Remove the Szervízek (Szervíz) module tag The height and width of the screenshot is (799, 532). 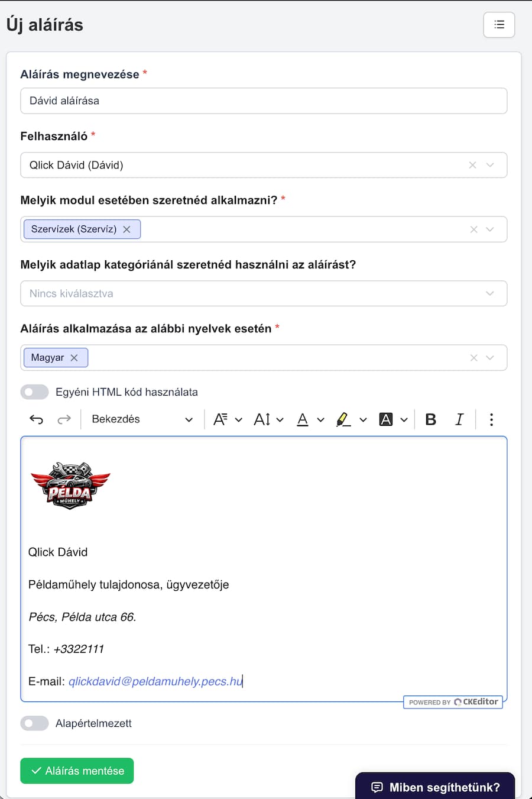[126, 229]
